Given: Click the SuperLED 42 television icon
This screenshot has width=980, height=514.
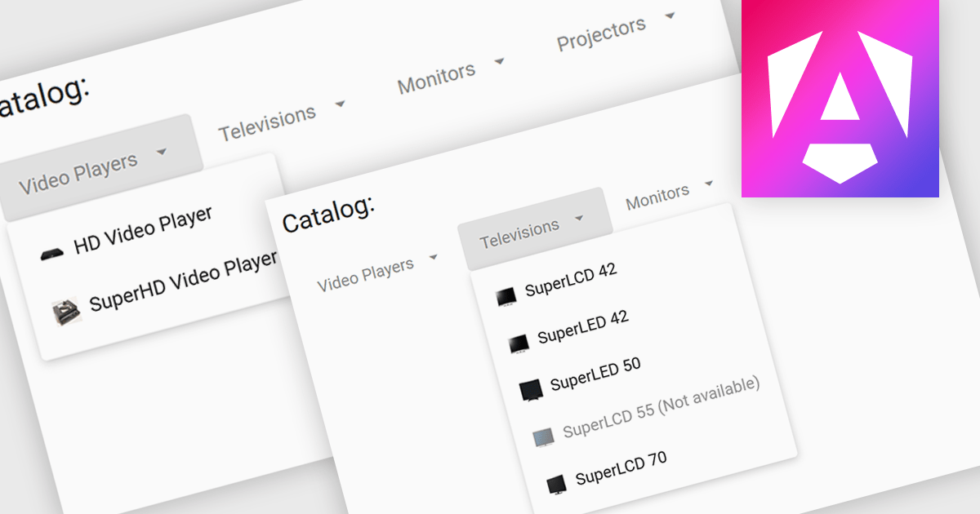Looking at the screenshot, I should pyautogui.click(x=519, y=343).
